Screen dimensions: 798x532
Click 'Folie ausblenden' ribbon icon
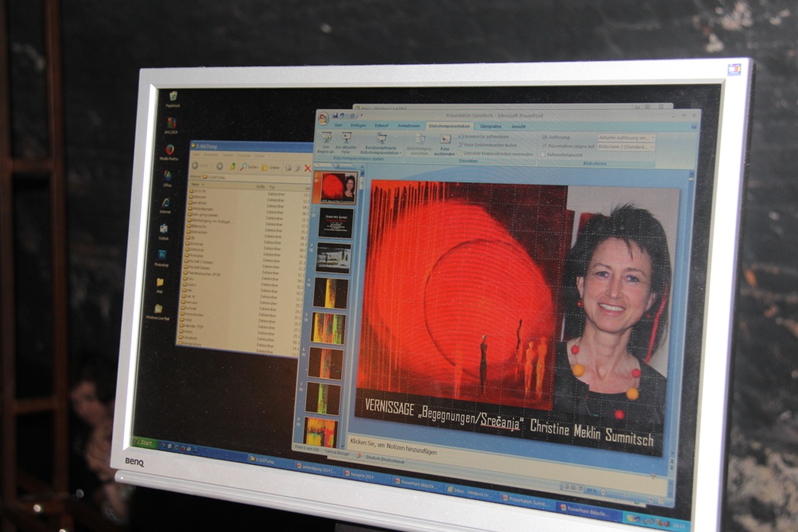(445, 143)
